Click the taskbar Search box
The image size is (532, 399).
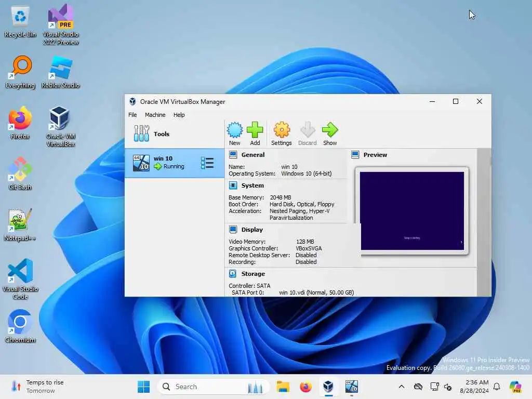[214, 387]
